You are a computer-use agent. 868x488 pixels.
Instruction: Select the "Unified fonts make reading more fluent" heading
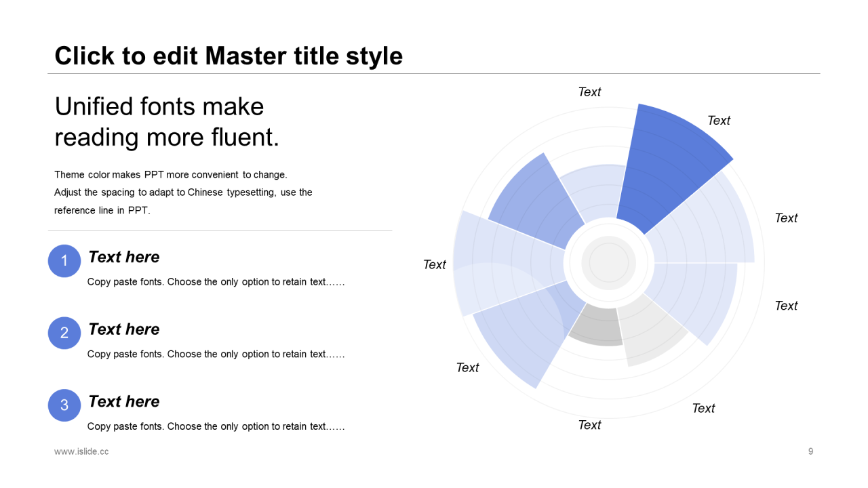click(x=167, y=122)
